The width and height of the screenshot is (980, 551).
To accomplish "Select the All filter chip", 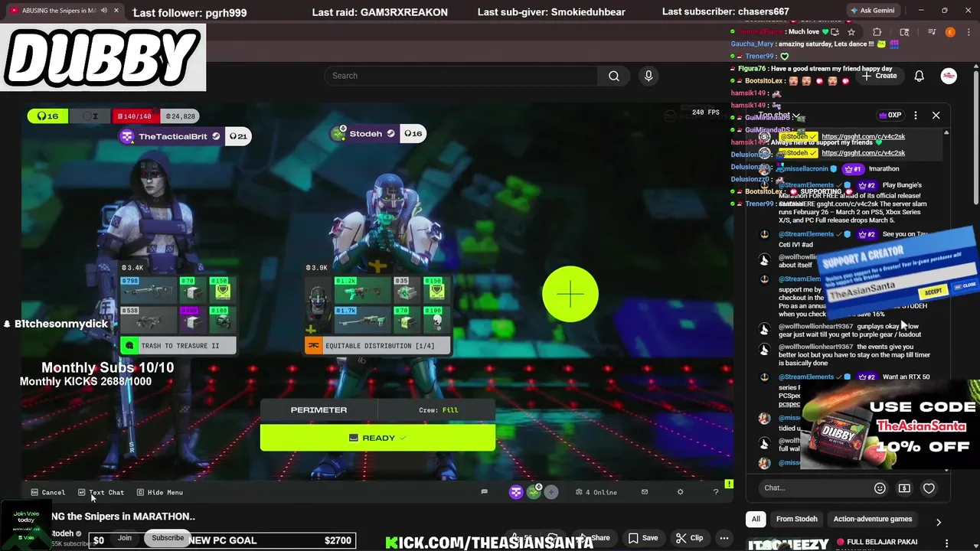I will [x=756, y=519].
